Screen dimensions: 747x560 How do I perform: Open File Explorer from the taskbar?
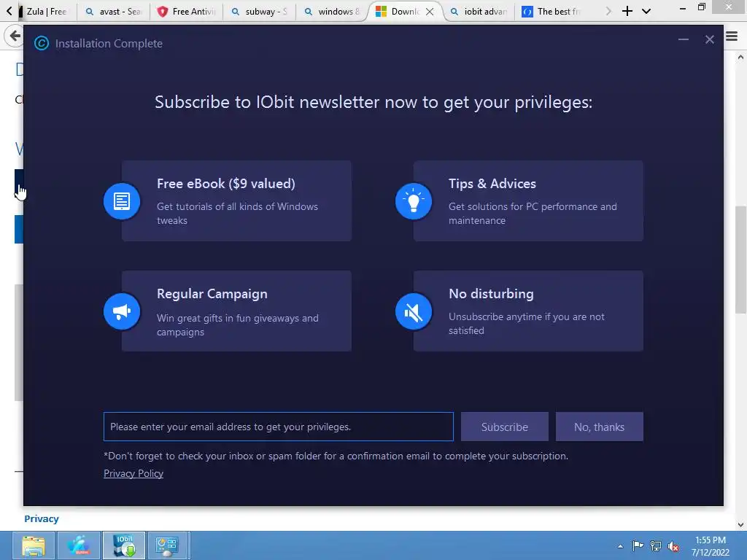coord(34,545)
